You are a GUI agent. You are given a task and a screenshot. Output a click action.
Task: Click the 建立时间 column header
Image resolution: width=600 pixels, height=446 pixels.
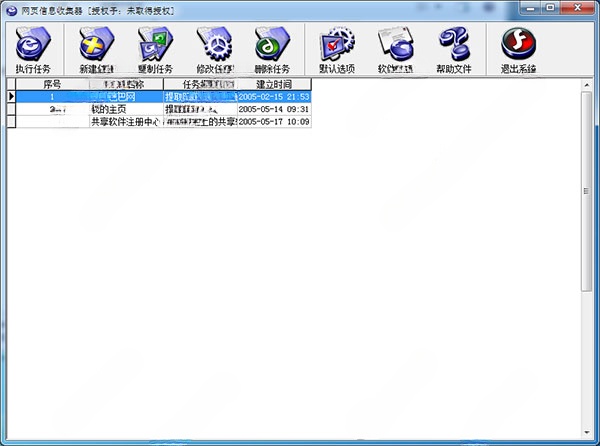[273, 85]
